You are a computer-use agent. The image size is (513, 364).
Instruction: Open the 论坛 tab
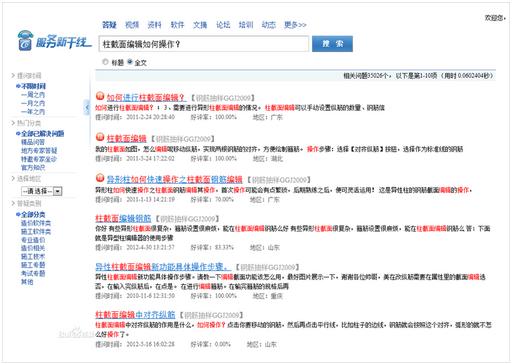223,25
